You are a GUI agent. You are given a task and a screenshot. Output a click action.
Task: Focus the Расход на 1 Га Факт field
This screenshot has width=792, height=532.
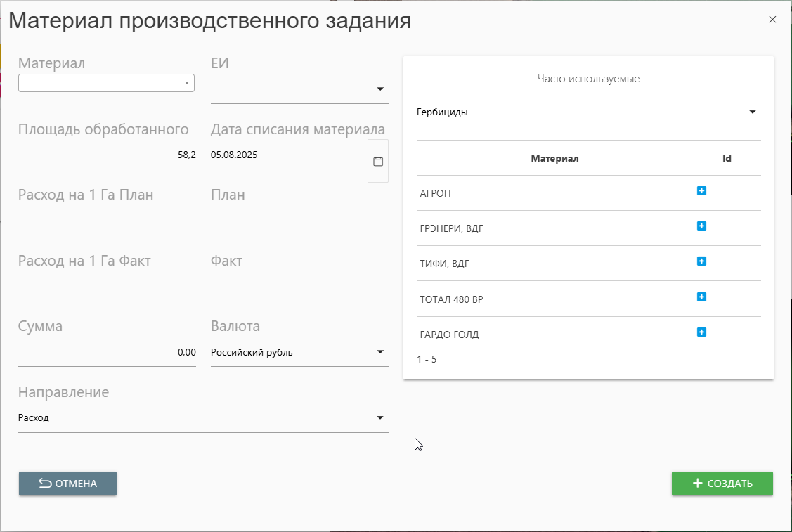point(107,287)
